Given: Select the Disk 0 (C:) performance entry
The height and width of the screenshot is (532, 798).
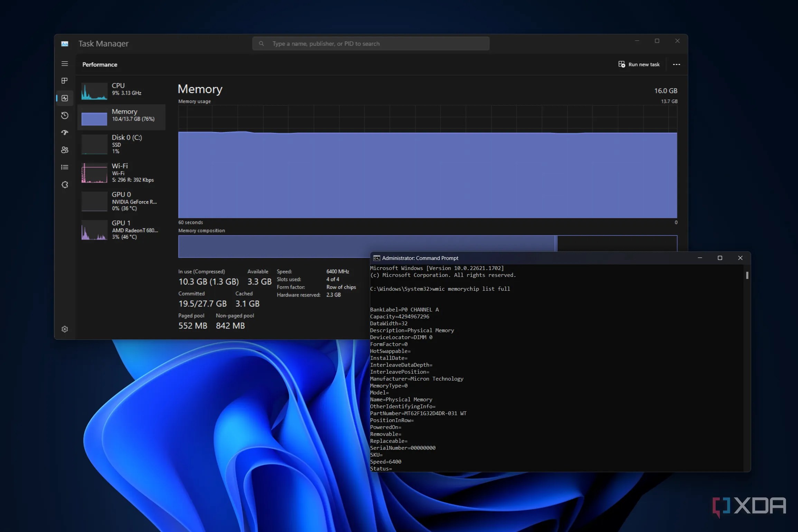Looking at the screenshot, I should (x=121, y=144).
